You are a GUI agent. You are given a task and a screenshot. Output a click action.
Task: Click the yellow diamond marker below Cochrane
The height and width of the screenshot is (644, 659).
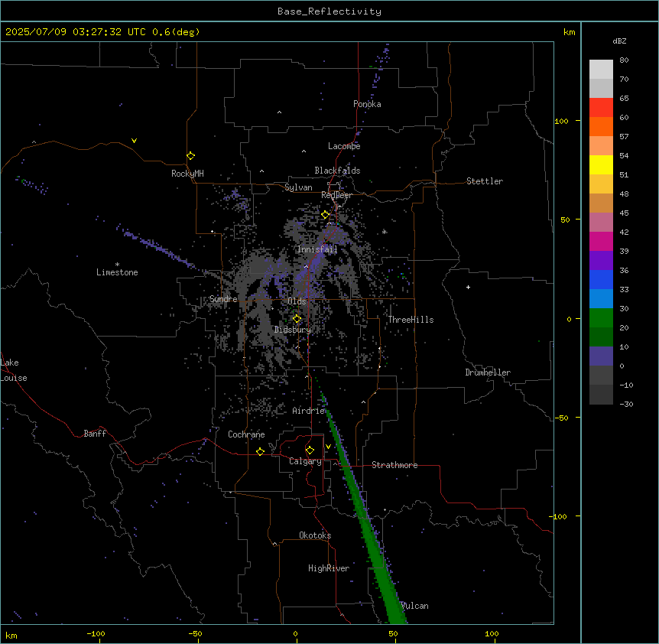[x=260, y=451]
